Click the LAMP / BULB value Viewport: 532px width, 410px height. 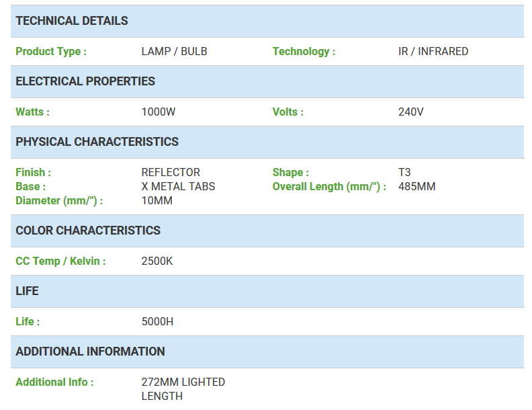pyautogui.click(x=175, y=51)
